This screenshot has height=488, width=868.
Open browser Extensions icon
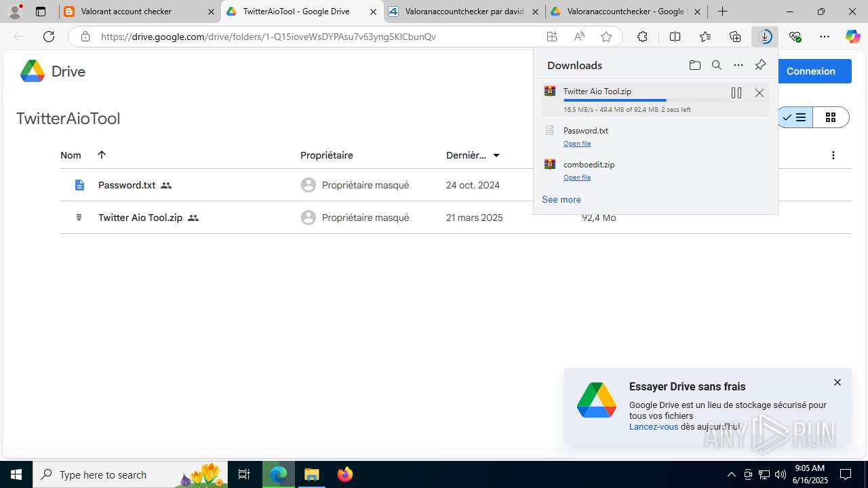click(642, 37)
